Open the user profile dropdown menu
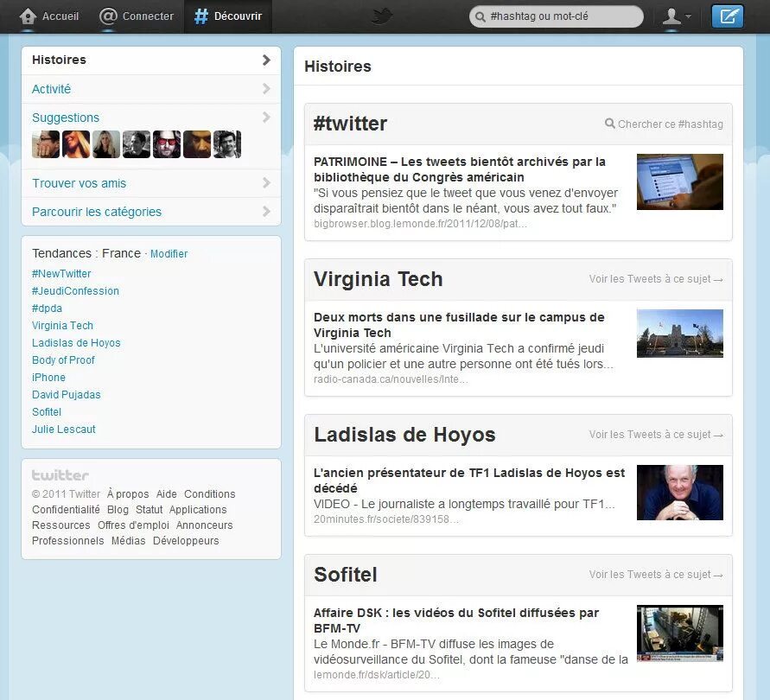770x700 pixels. (x=677, y=16)
